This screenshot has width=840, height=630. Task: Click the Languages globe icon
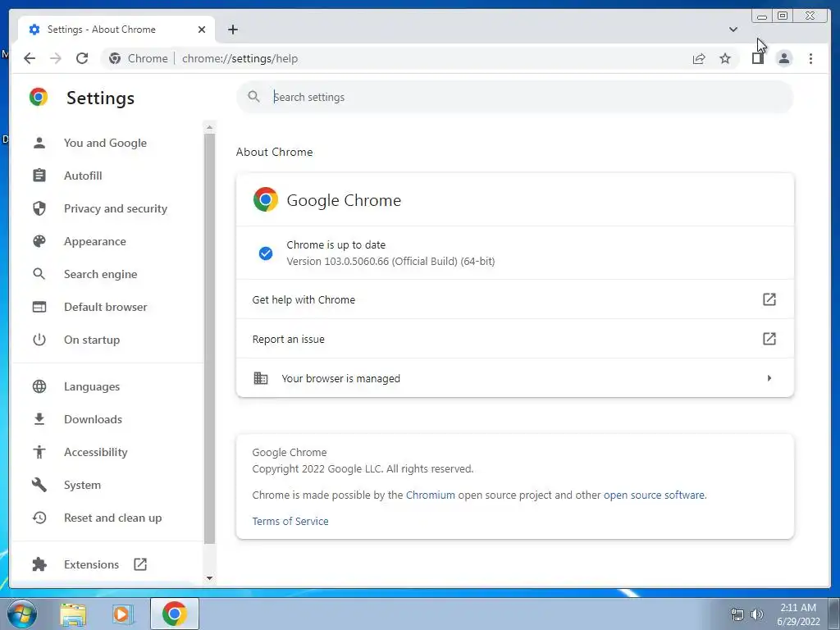pos(39,386)
